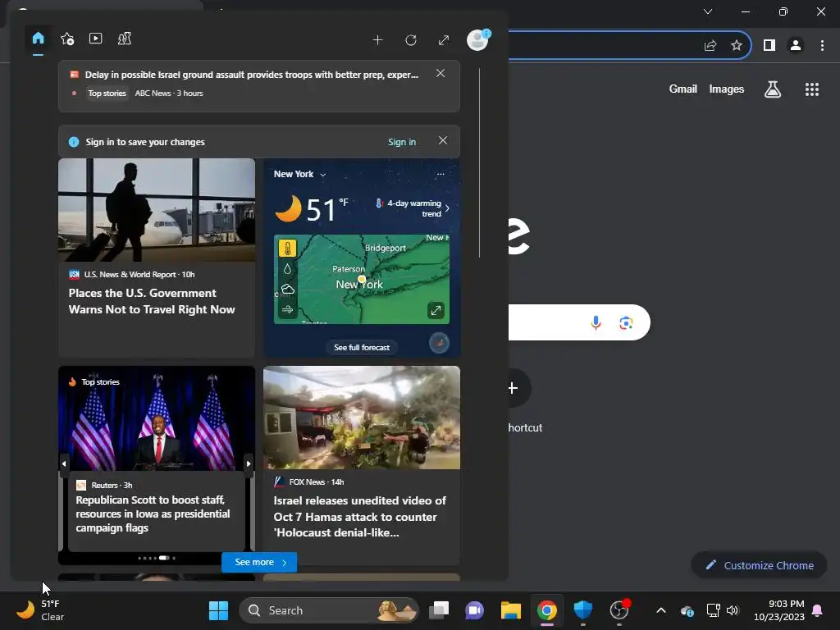Expand the weather map to full size
The width and height of the screenshot is (840, 630).
click(436, 310)
